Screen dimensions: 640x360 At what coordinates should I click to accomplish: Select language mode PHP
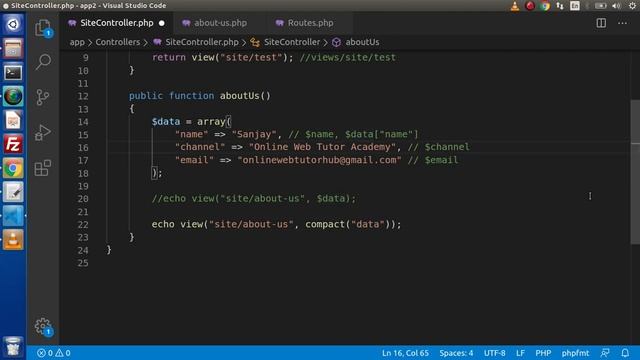[543, 353]
